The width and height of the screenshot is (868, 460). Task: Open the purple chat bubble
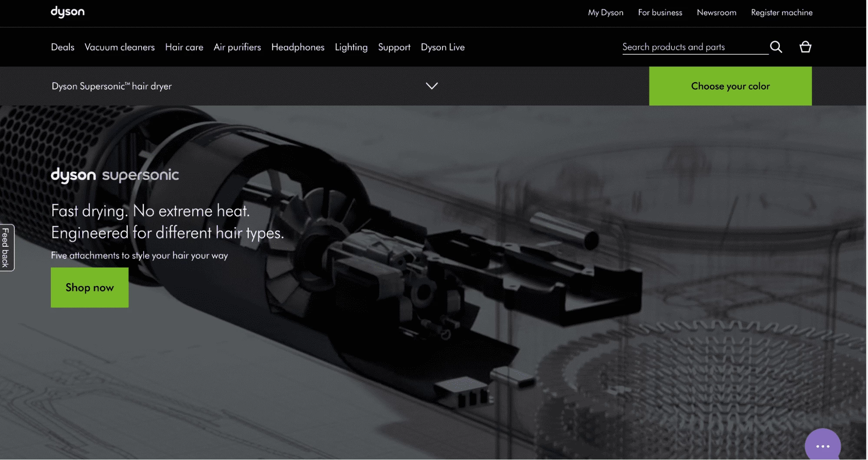pyautogui.click(x=823, y=445)
